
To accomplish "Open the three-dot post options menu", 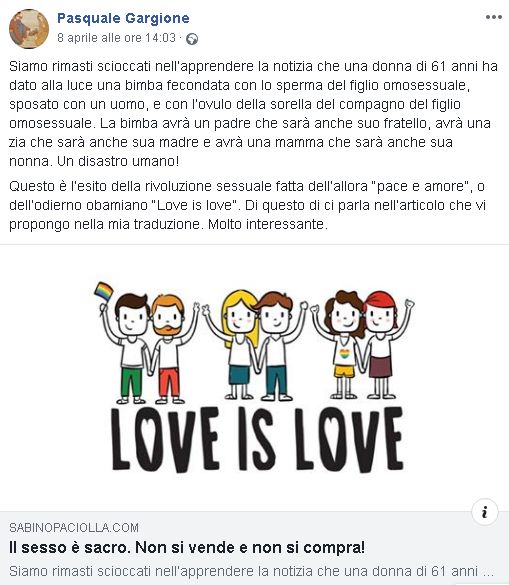I will pyautogui.click(x=493, y=17).
